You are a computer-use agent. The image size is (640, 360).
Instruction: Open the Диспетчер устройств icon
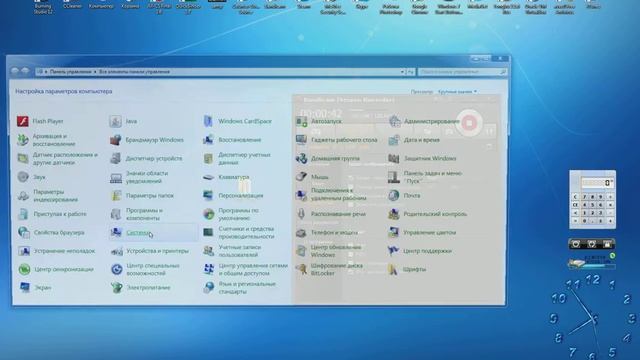click(116, 158)
